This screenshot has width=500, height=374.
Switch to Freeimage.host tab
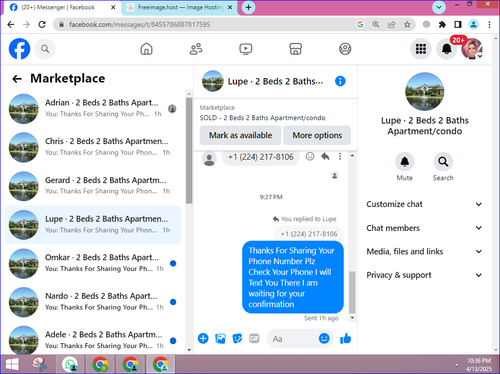coord(179,7)
